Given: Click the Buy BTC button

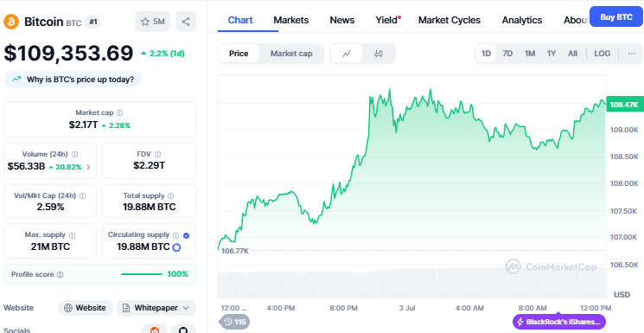Looking at the screenshot, I should 616,16.
